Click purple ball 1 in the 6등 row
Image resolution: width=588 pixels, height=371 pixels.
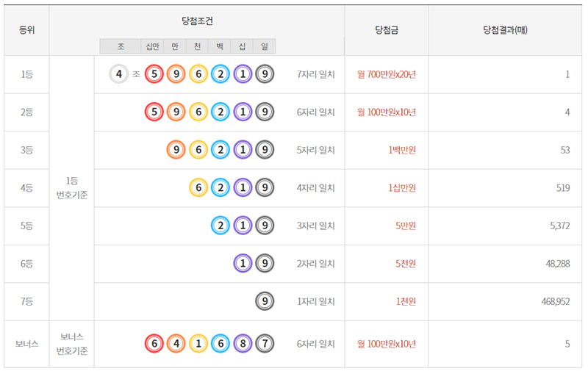[x=243, y=263]
